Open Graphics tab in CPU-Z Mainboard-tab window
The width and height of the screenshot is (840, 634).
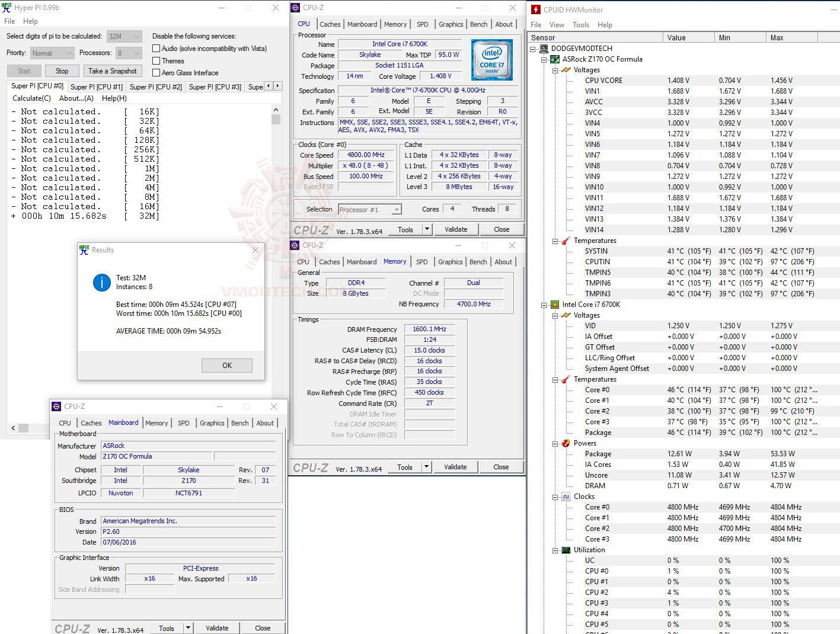(x=212, y=423)
